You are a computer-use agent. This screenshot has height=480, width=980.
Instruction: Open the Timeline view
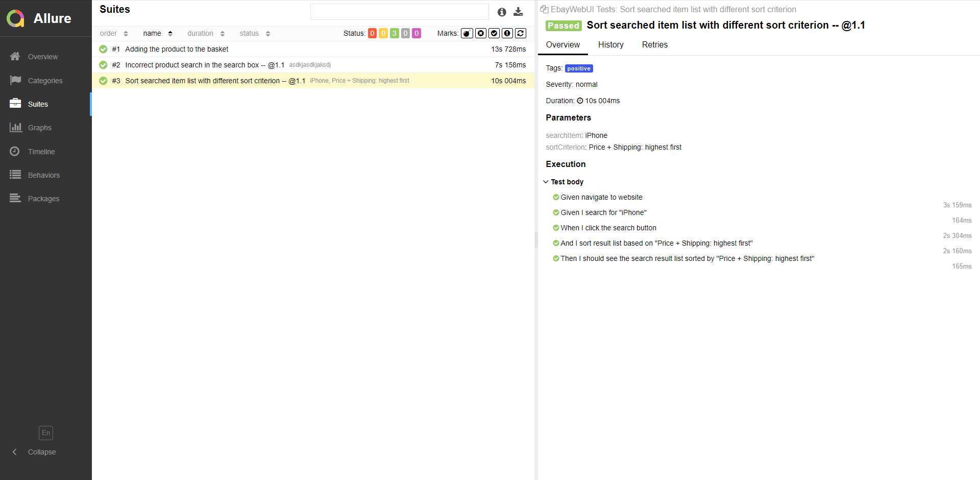click(42, 151)
